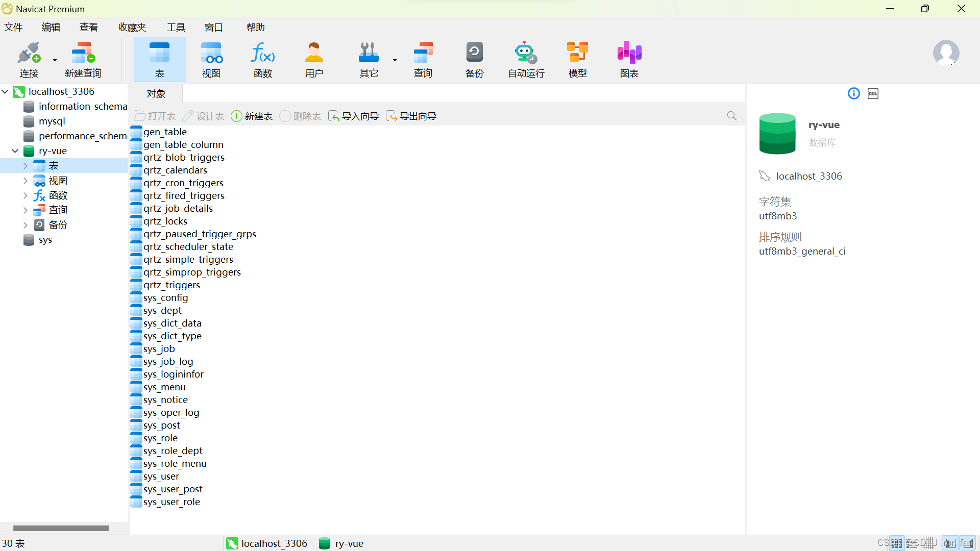The height and width of the screenshot is (551, 980).
Task: Expand the 函数 tree node
Action: (25, 195)
